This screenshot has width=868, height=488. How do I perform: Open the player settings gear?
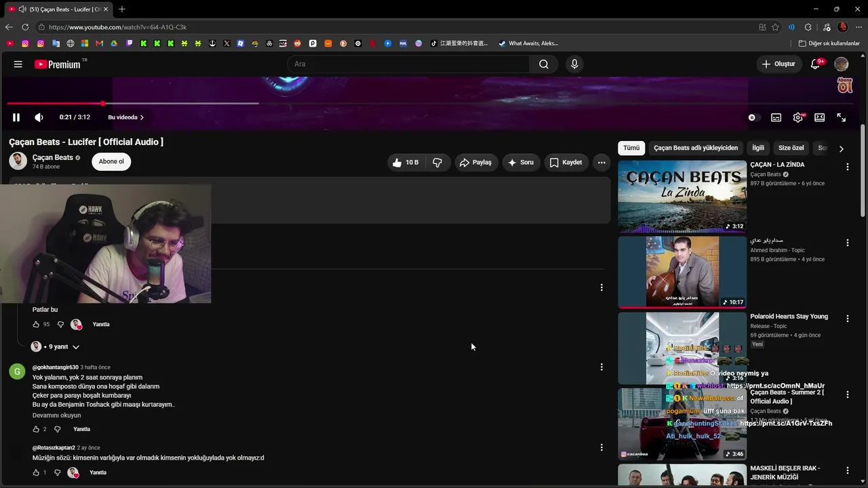pos(798,117)
